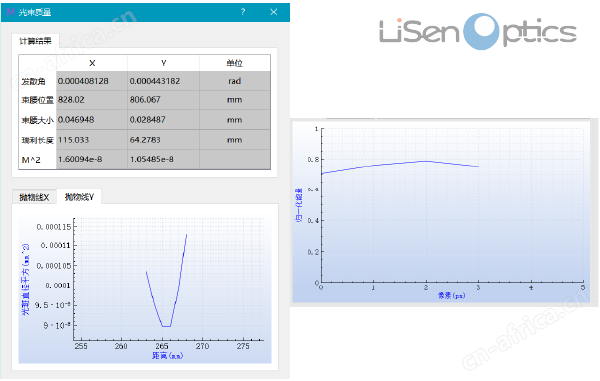The width and height of the screenshot is (600, 381).
Task: Close the 光束质量 dialog
Action: (273, 12)
